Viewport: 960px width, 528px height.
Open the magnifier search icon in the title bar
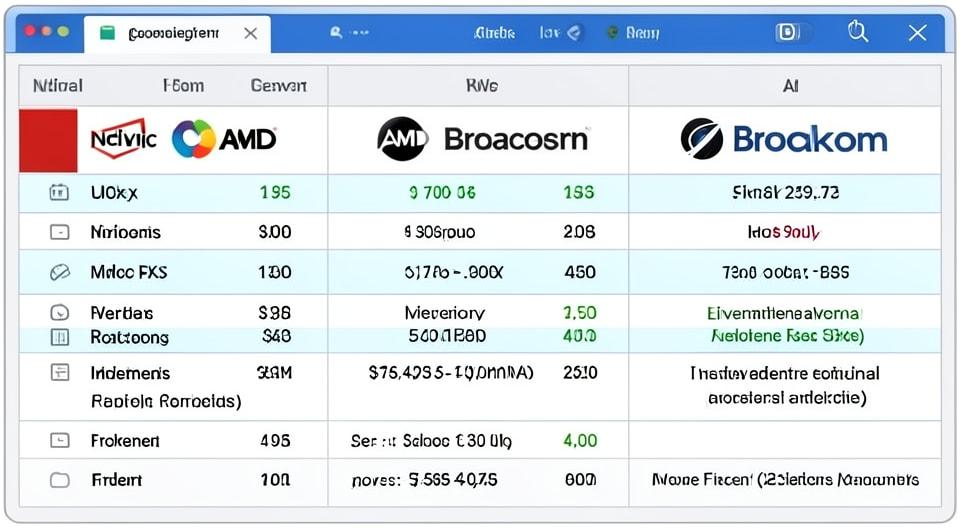[858, 31]
